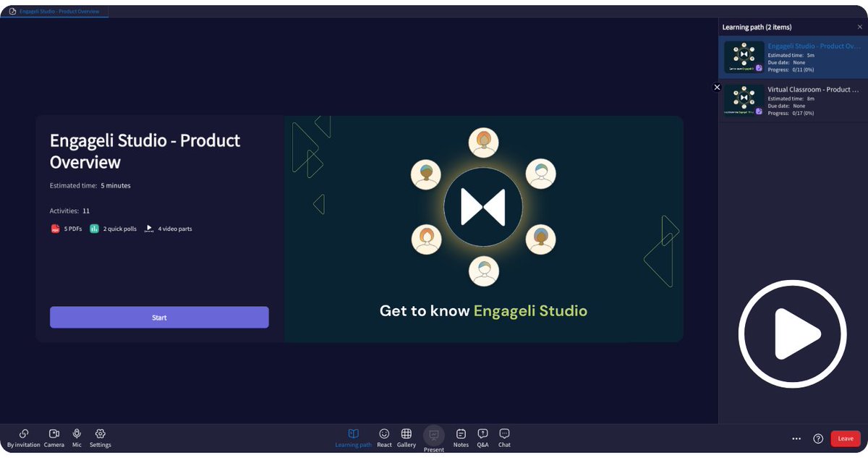The height and width of the screenshot is (458, 868).
Task: Click the Engageli Studio - Product Overview tab
Action: click(x=54, y=12)
